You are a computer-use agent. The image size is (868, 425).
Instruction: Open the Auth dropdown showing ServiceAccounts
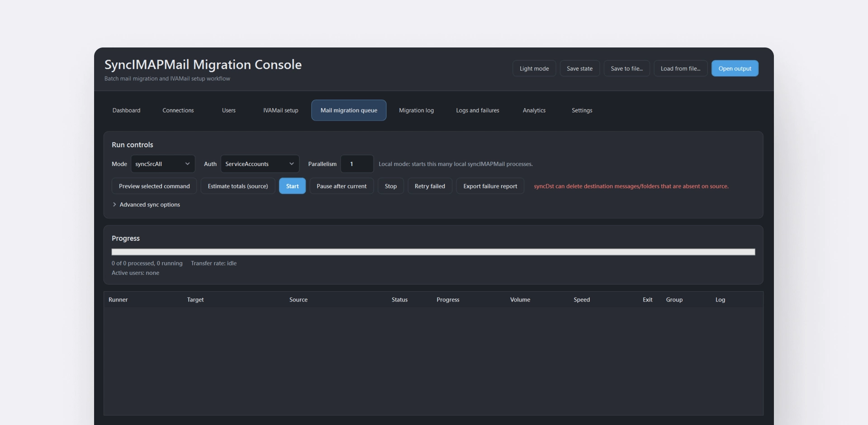[260, 164]
